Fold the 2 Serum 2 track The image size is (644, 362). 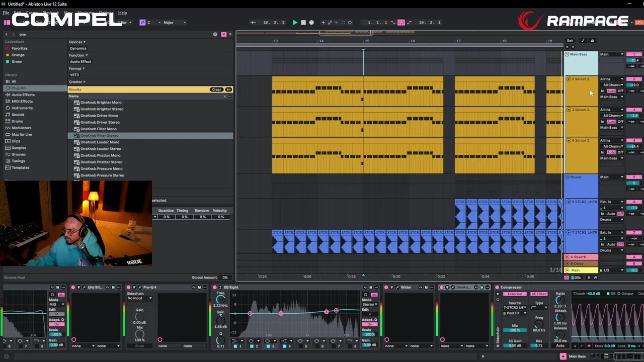point(569,79)
